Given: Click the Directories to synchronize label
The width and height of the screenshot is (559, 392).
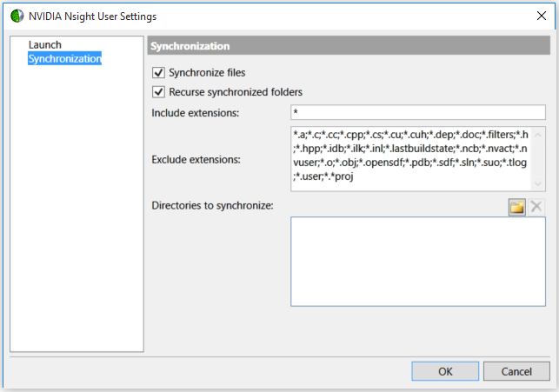Looking at the screenshot, I should pos(212,206).
